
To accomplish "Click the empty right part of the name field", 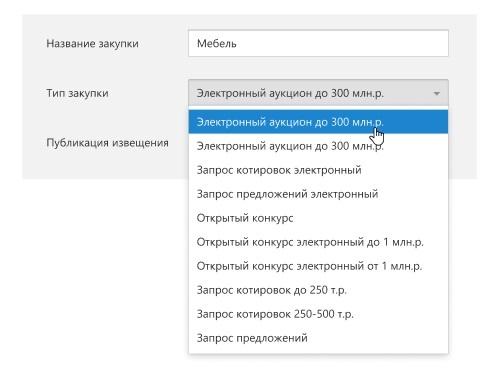I will click(367, 43).
